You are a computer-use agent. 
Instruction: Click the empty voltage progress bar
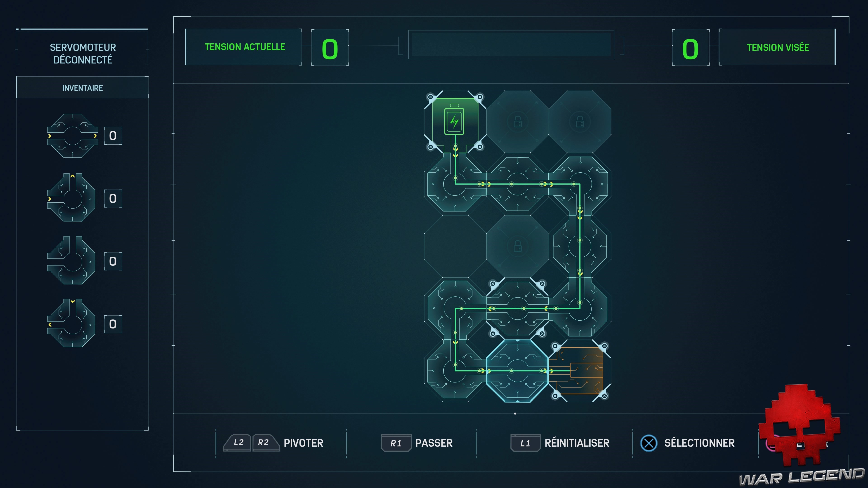pyautogui.click(x=511, y=45)
